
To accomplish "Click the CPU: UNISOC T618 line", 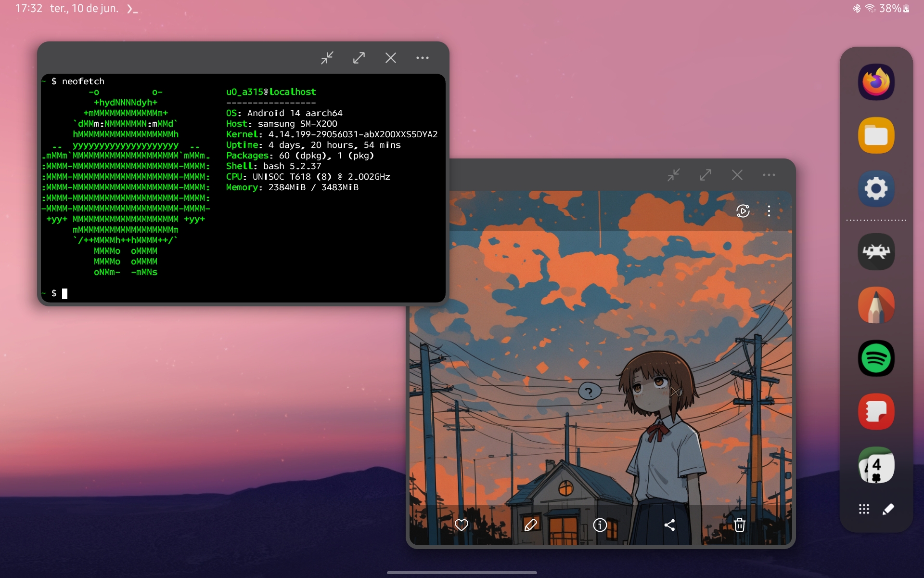I will [x=308, y=177].
